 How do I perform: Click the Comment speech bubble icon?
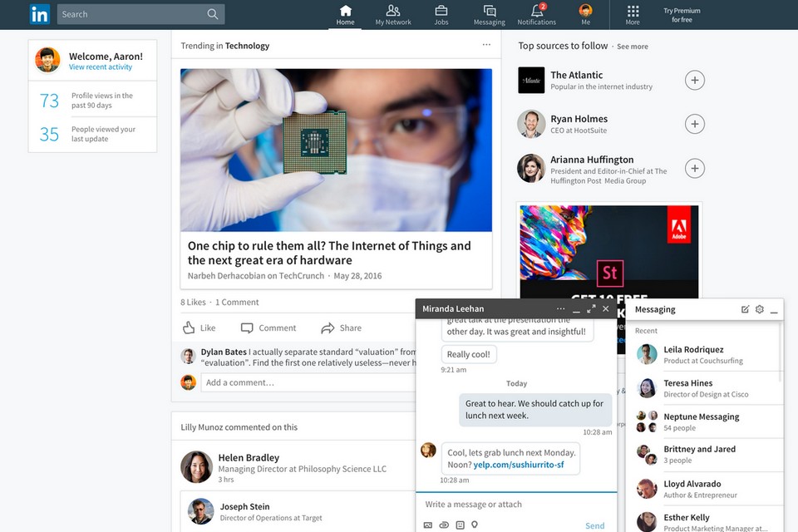(x=247, y=328)
